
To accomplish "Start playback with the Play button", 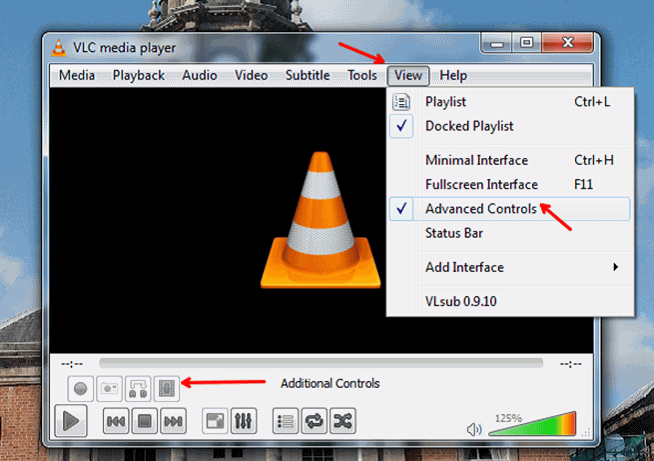I will [71, 421].
